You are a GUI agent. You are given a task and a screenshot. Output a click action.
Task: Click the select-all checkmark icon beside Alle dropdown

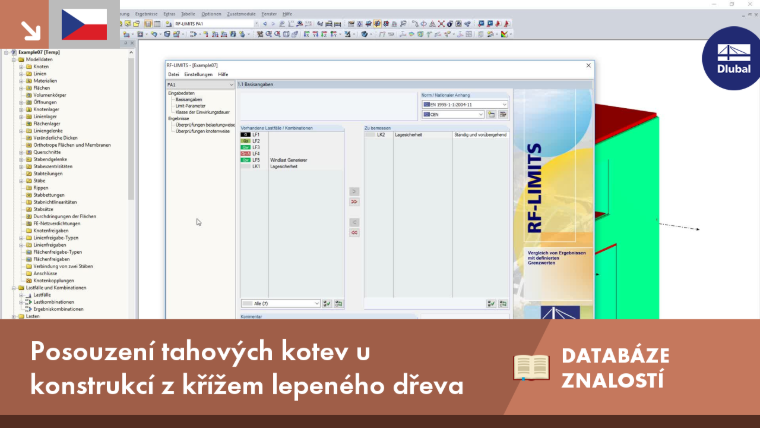327,303
